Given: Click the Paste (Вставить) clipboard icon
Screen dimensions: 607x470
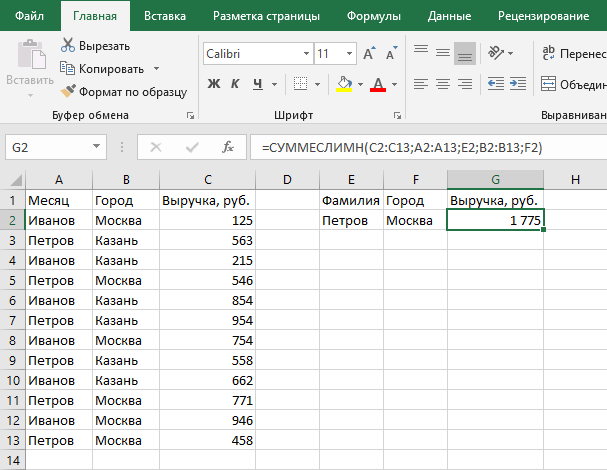Looking at the screenshot, I should click(x=31, y=54).
